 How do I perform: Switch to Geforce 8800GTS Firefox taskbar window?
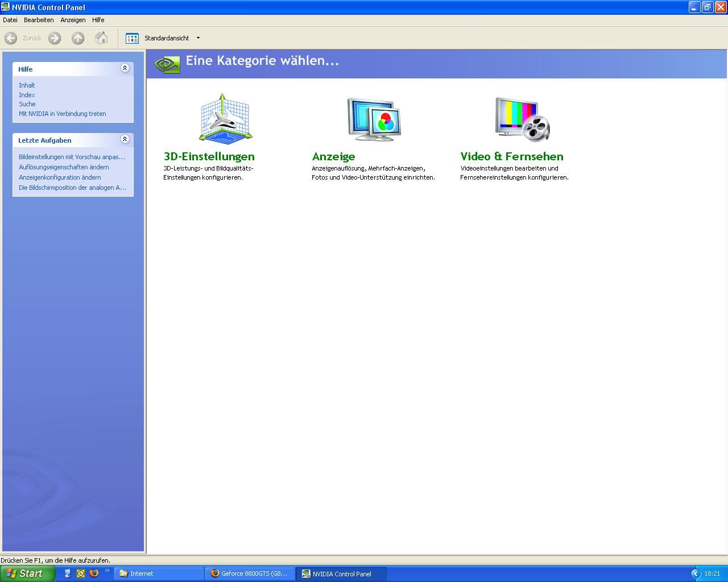(x=250, y=573)
